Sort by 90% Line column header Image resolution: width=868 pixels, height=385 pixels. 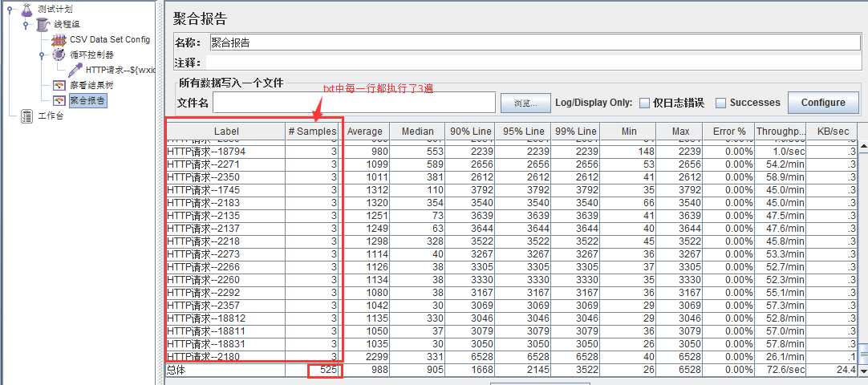[x=470, y=131]
